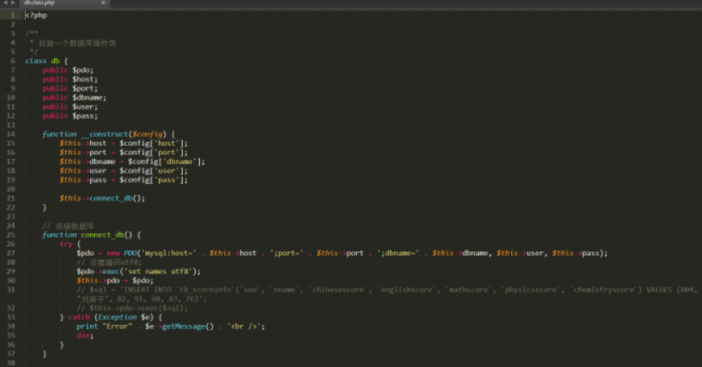
Task: Click the line assigning $config['port']
Action: point(124,153)
